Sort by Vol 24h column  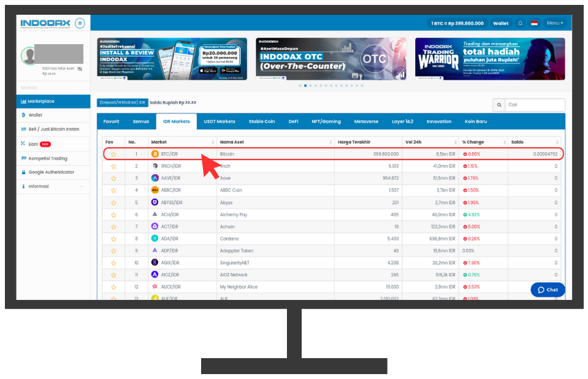point(430,142)
